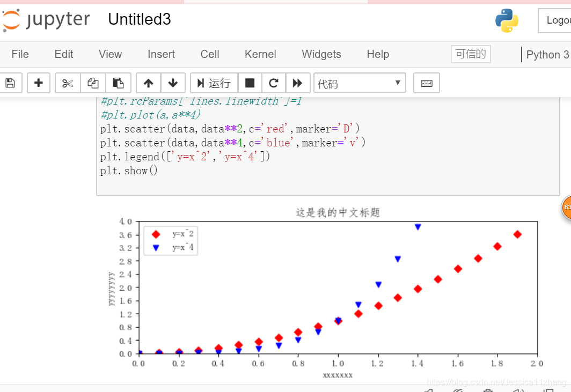571x392 pixels.
Task: Click the chart title 这是我的中文标题
Action: (x=338, y=212)
